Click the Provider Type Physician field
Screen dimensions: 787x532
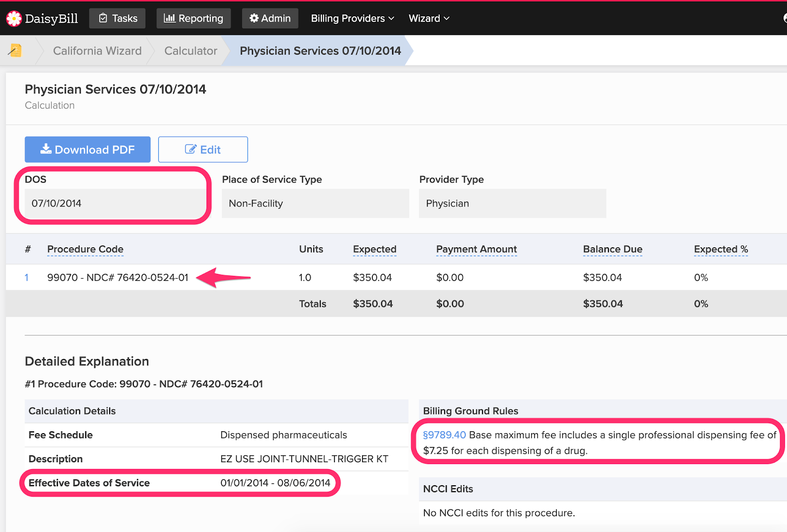coord(513,204)
